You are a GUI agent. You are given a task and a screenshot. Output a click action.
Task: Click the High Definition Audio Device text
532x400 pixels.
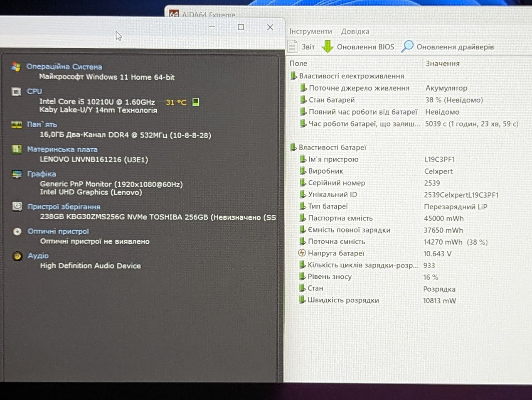pyautogui.click(x=91, y=266)
